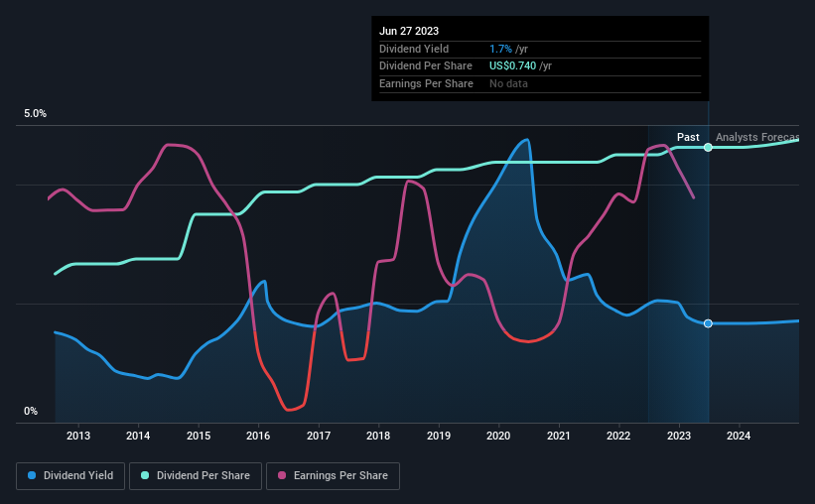Click the US$0.740 dividend per share value
The image size is (815, 504).
click(512, 66)
